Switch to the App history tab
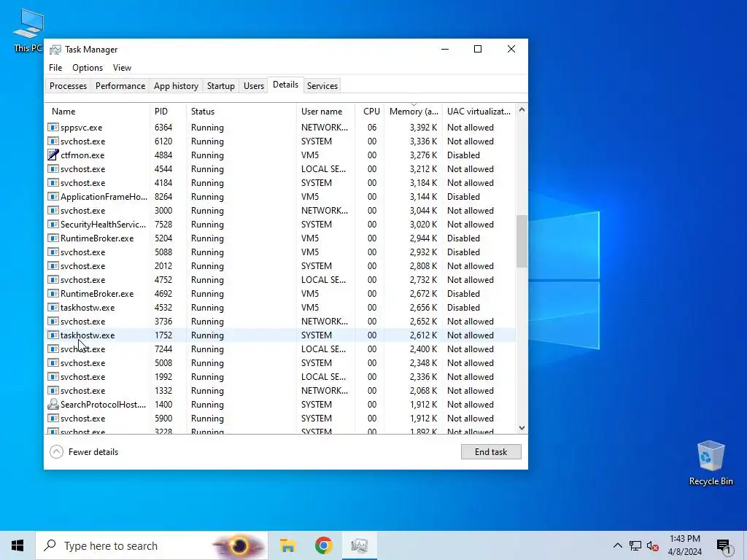Image resolution: width=747 pixels, height=560 pixels. tap(176, 86)
